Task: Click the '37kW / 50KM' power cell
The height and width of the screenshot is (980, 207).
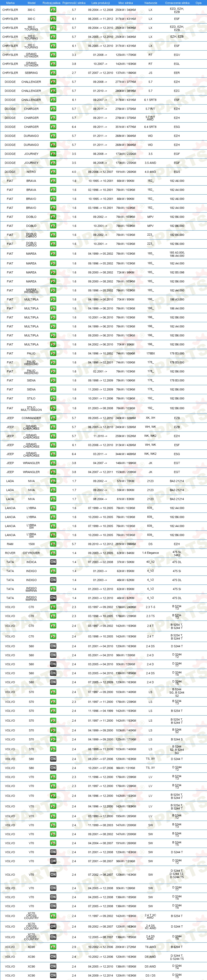Action: [125, 562]
